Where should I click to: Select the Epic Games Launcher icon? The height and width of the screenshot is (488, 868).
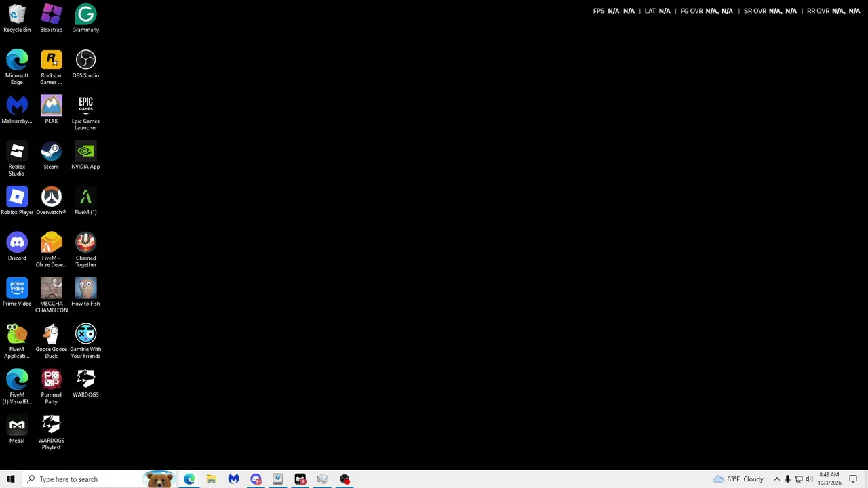85,113
